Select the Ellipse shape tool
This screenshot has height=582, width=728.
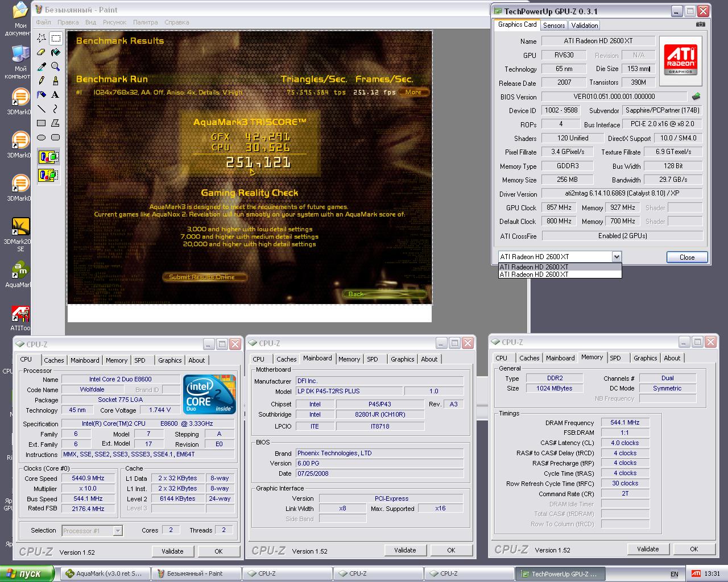point(42,137)
